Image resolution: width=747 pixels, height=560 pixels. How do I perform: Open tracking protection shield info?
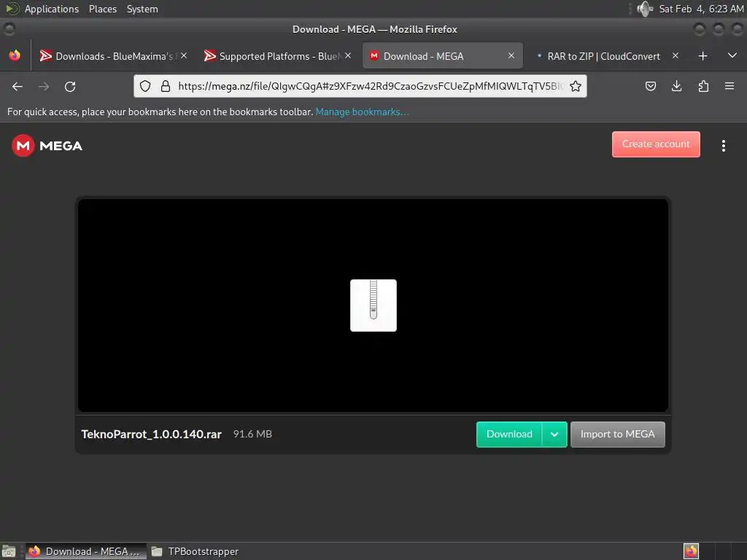coord(145,86)
